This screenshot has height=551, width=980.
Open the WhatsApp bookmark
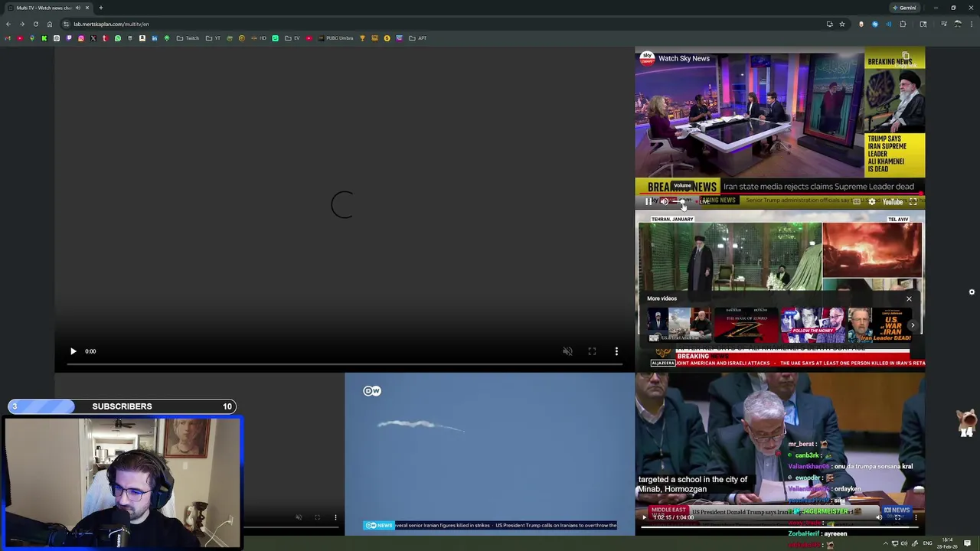(118, 38)
